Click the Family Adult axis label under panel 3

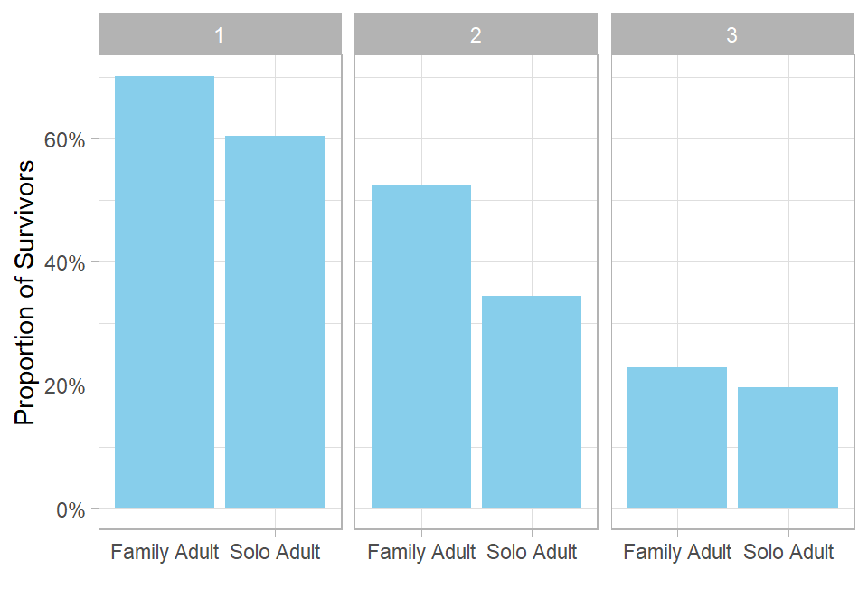(x=677, y=552)
